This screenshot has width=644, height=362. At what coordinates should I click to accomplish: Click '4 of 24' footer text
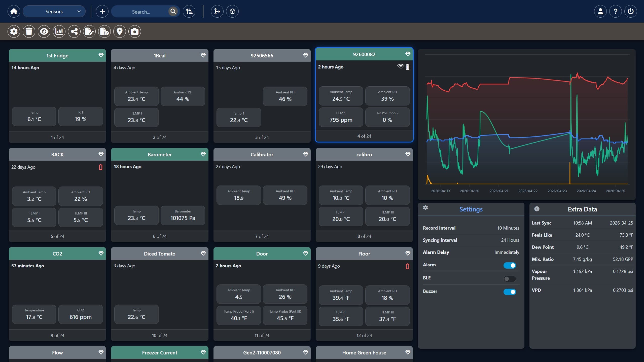(364, 136)
